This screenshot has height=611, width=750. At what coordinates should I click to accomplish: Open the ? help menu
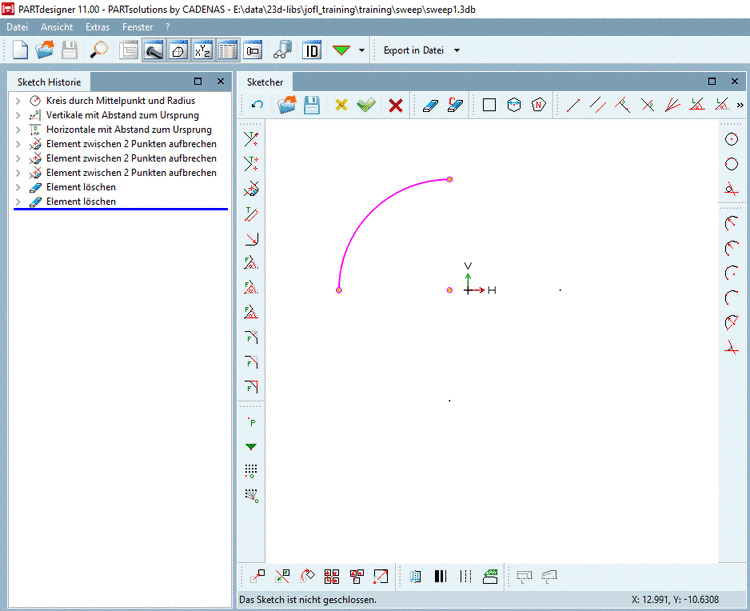[x=167, y=27]
